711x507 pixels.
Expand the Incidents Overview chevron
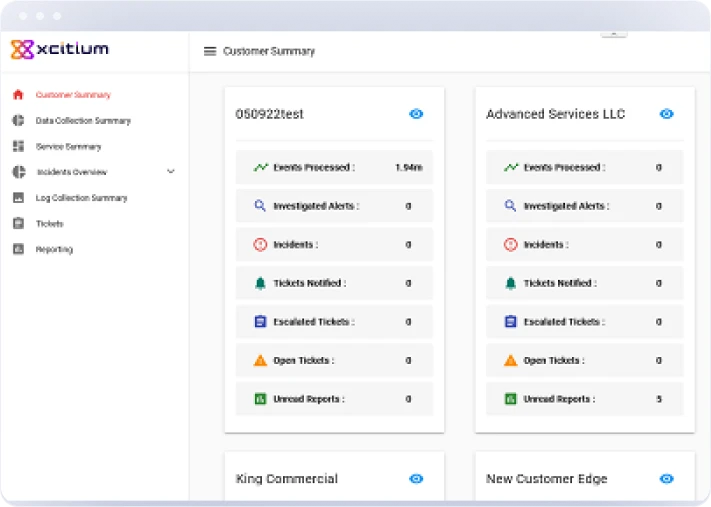click(170, 172)
